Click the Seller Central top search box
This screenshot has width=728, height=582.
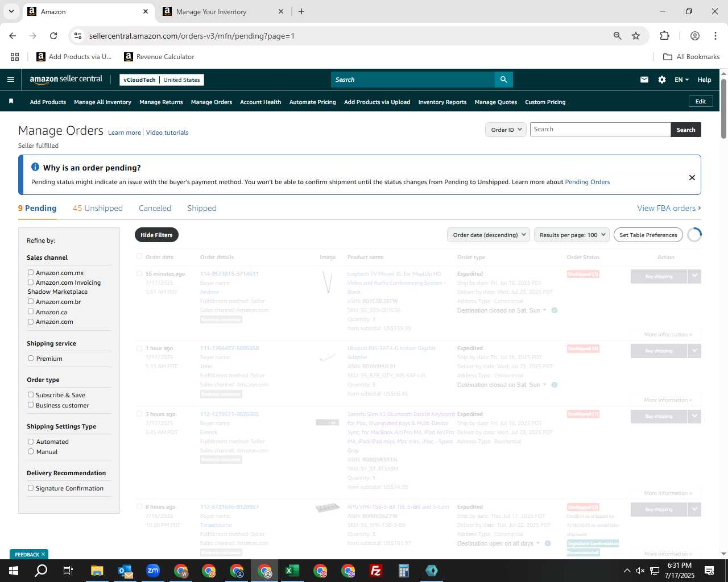coord(413,80)
